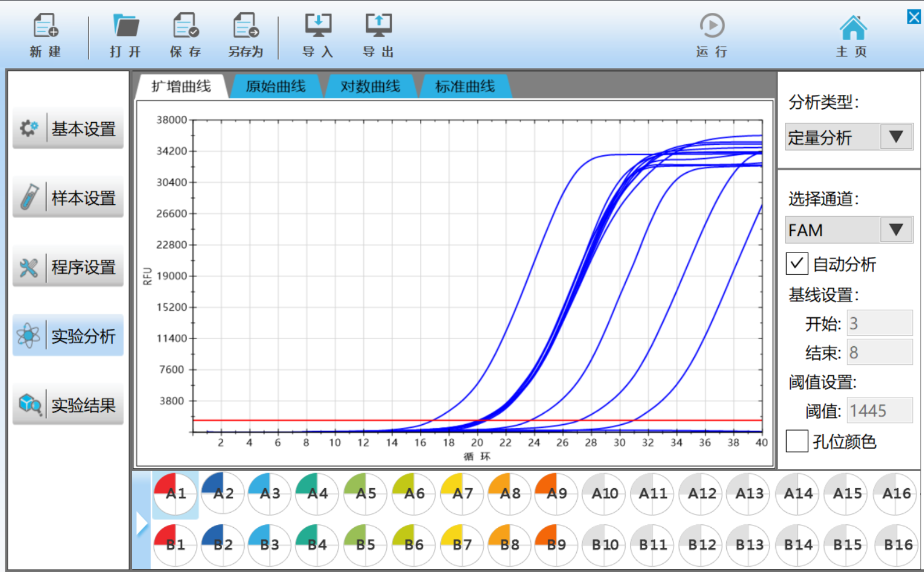Export data using 导出 icon
924x572 pixels.
[378, 27]
